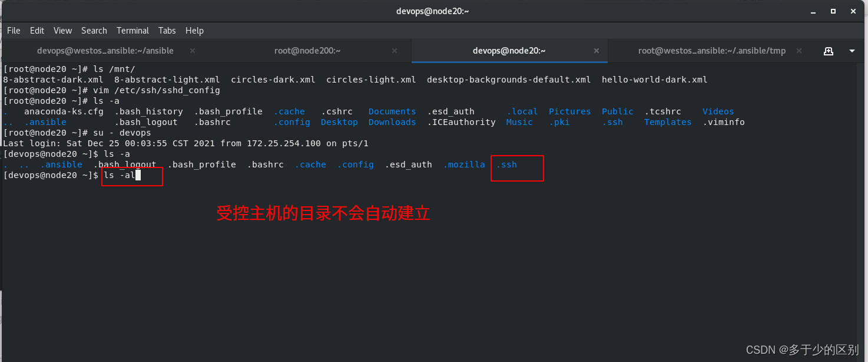Click the Music directory name

(519, 122)
